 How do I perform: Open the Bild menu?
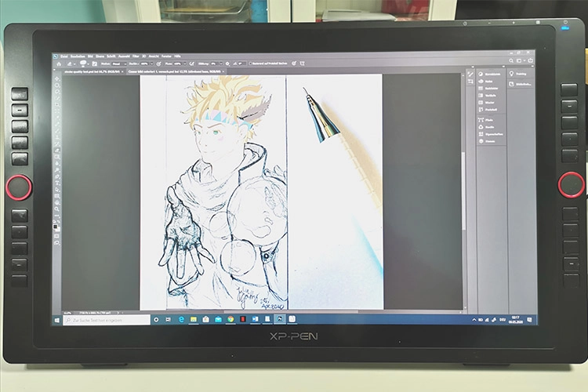pyautogui.click(x=90, y=56)
